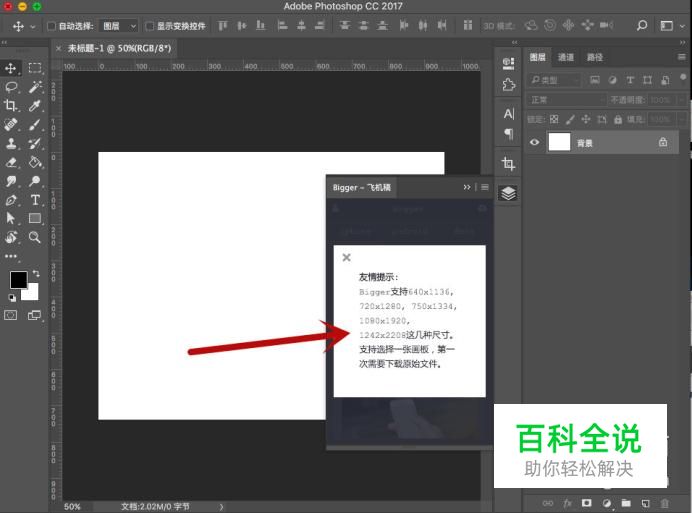
Task: Toggle lock image pixels brush icon
Action: (570, 119)
